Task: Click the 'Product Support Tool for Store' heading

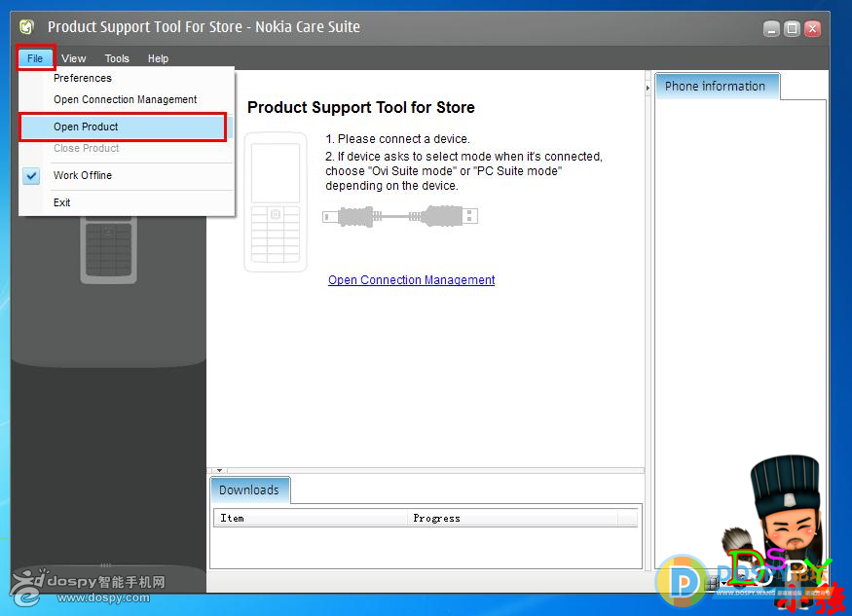Action: (361, 108)
